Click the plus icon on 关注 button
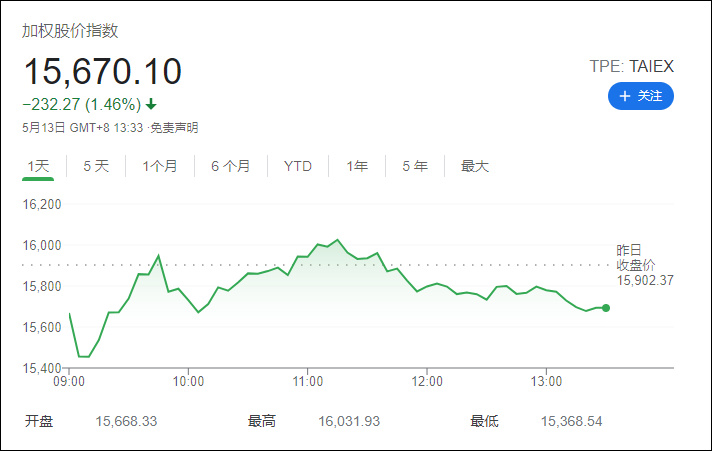 click(625, 96)
